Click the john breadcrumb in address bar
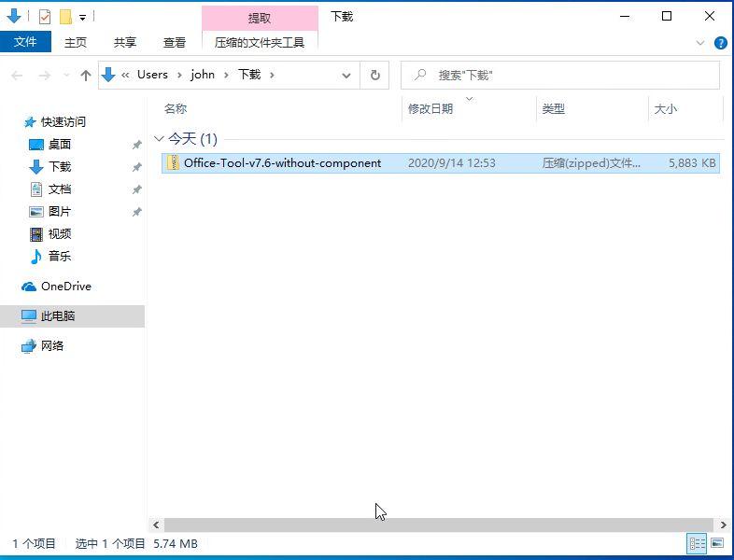 pos(203,75)
